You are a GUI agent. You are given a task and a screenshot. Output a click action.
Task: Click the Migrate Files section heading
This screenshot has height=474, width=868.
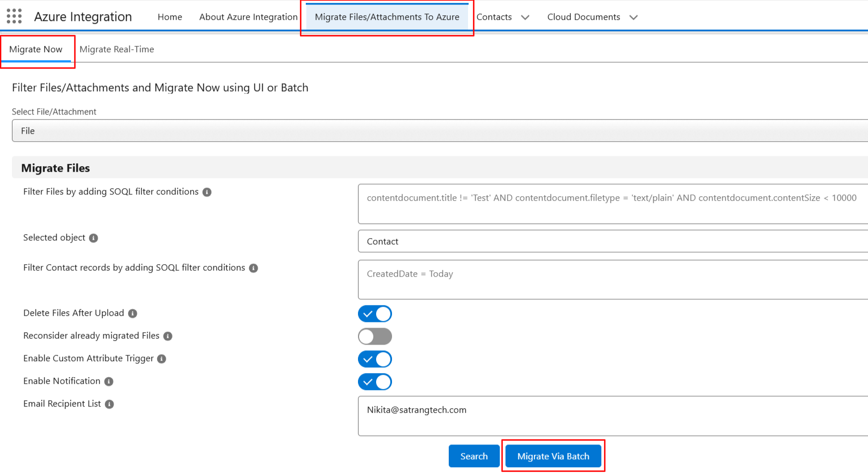coord(56,168)
